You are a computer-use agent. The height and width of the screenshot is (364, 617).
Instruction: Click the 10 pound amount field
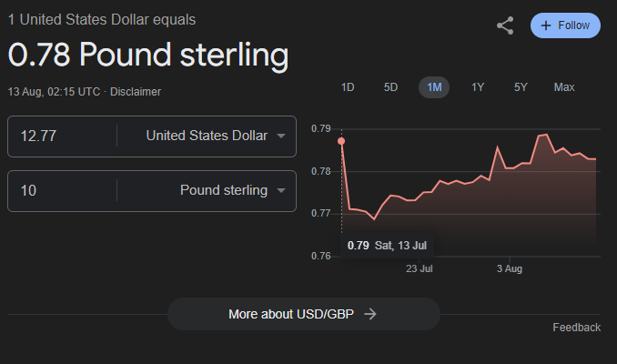pyautogui.click(x=62, y=191)
